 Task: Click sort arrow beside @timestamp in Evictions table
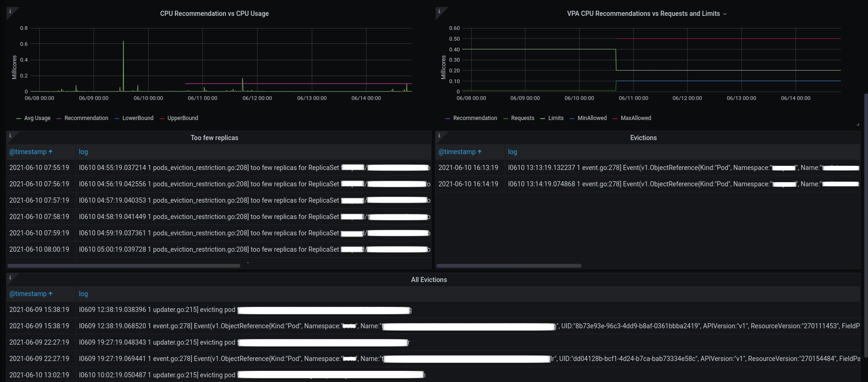(480, 152)
